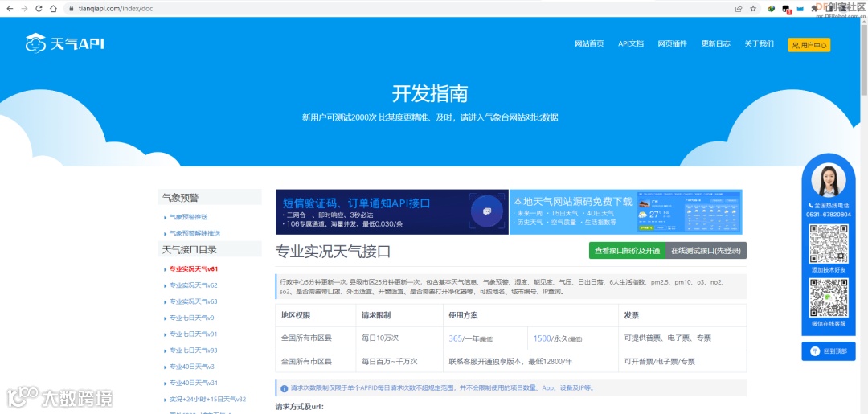Image resolution: width=868 pixels, height=414 pixels.
Task: Open 网页插件 in top navigation
Action: 672,43
